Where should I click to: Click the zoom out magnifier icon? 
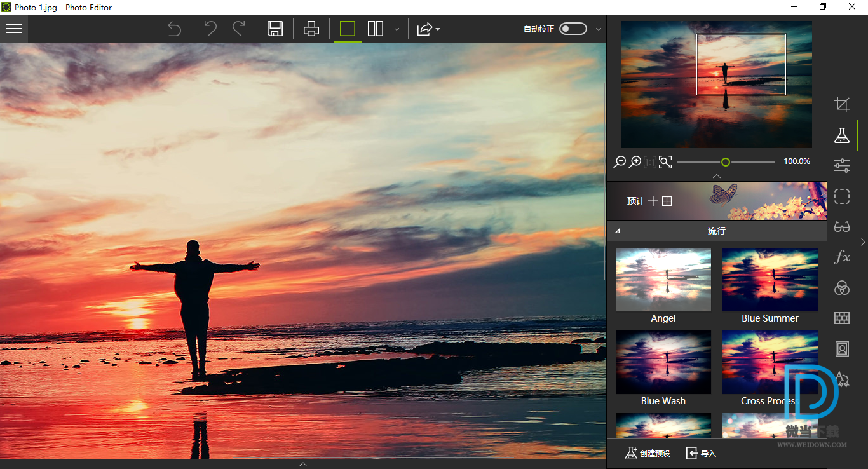[x=619, y=162]
